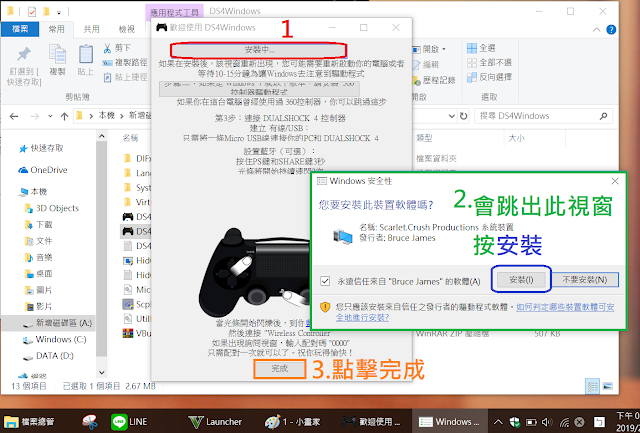Click 全選 select all

click(481, 48)
